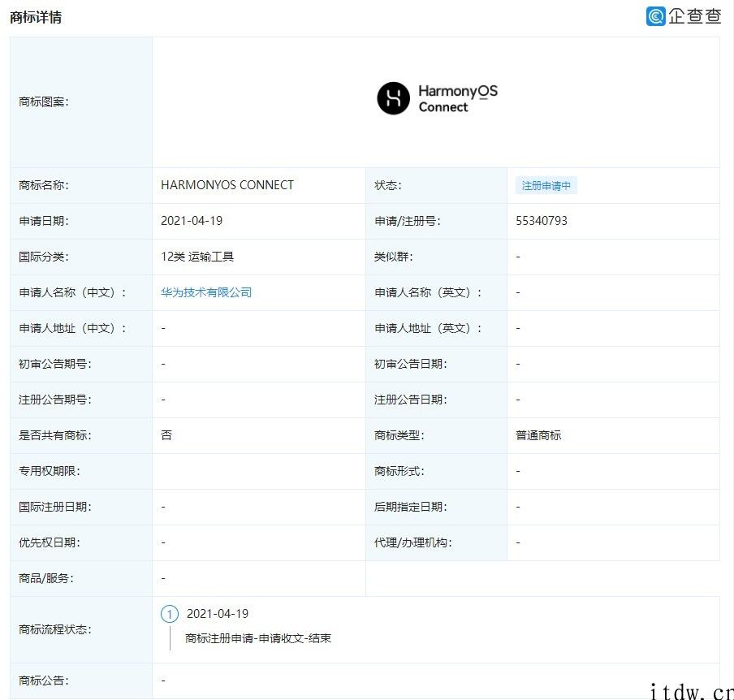
Task: Click the 申请人地址（中文） label
Action: click(72, 329)
